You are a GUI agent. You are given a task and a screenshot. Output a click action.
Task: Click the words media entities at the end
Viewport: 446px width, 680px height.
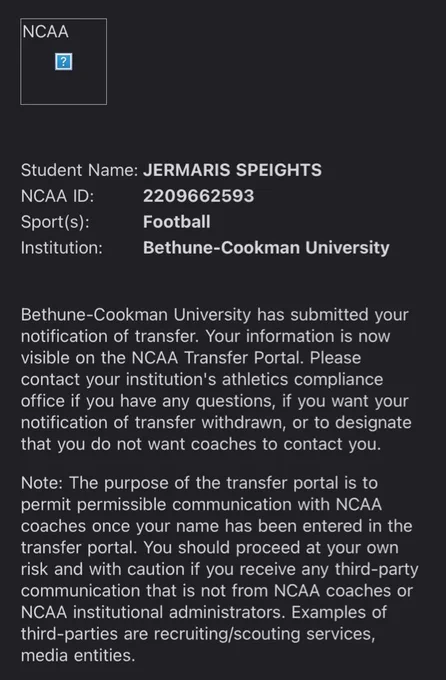click(78, 655)
